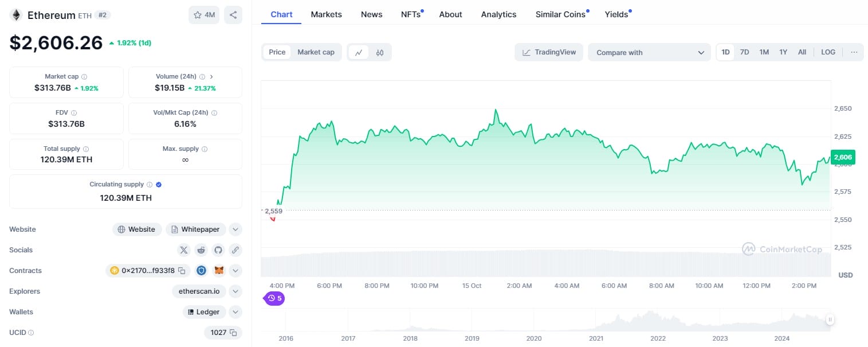The height and width of the screenshot is (347, 868).
Task: Click verified badge beside Circulating supply
Action: 159,185
